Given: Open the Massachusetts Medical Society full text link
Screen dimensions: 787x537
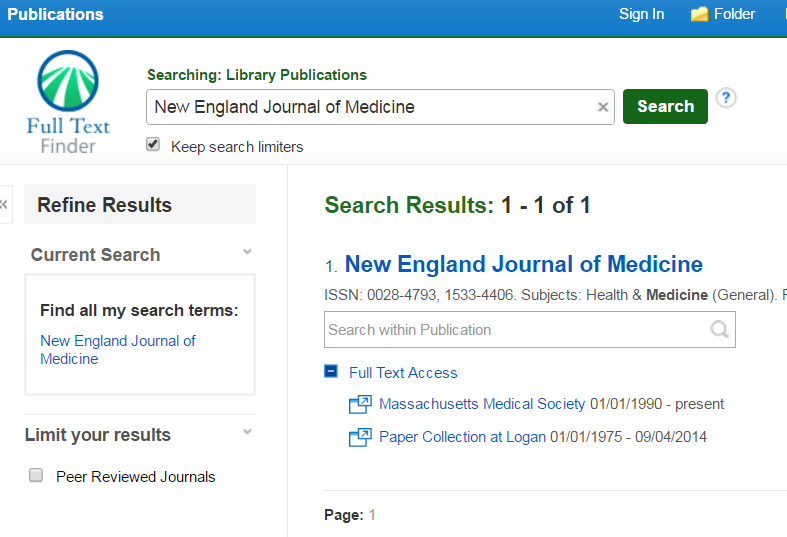Looking at the screenshot, I should (482, 404).
